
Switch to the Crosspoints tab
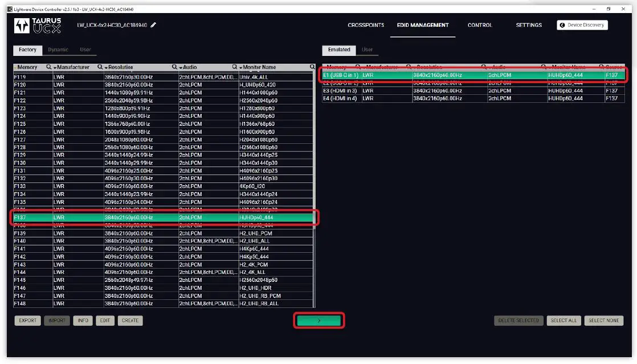[x=366, y=25]
